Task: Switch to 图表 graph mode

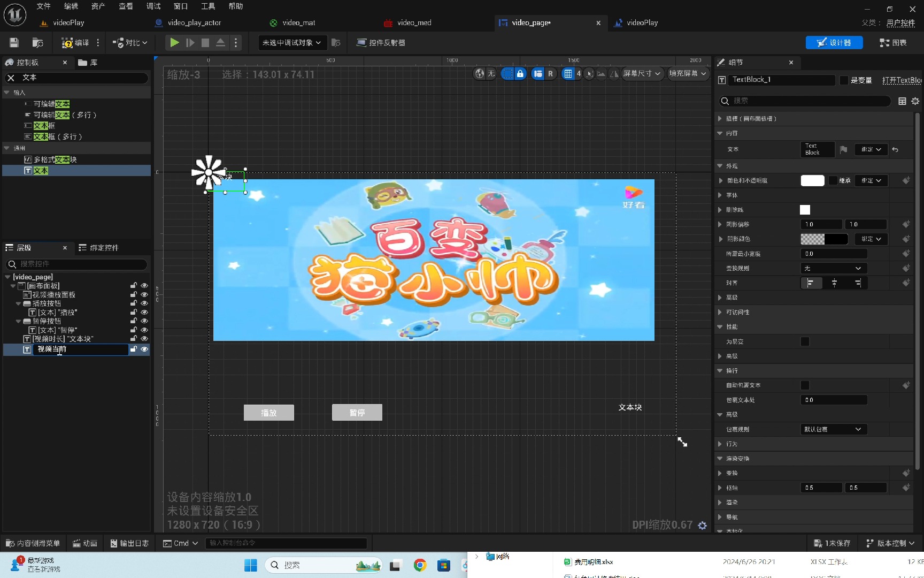Action: (893, 43)
